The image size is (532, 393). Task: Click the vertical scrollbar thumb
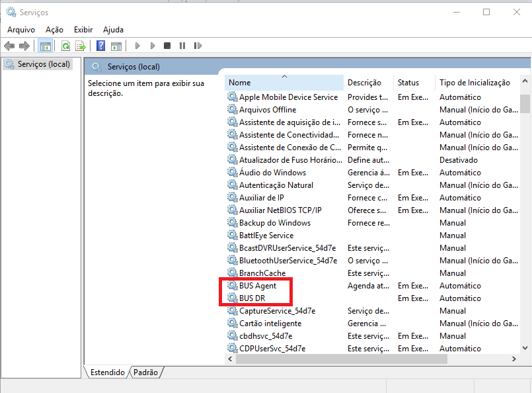click(525, 104)
